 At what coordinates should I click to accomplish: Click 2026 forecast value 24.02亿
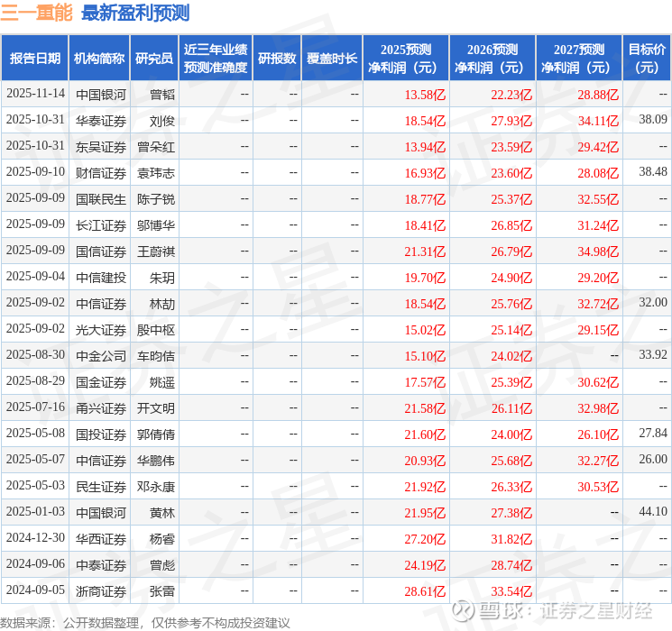point(511,356)
